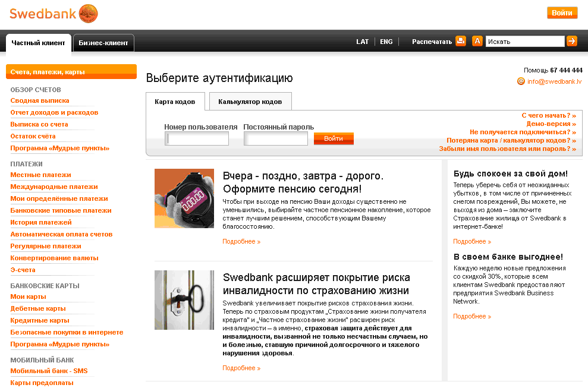Image resolution: width=588 pixels, height=388 pixels.
Task: Open Дебетные карты
Action: click(x=38, y=308)
